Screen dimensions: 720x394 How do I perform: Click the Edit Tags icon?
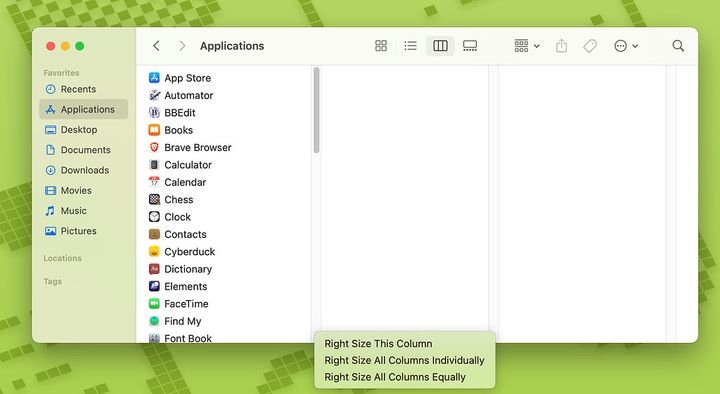click(x=590, y=45)
